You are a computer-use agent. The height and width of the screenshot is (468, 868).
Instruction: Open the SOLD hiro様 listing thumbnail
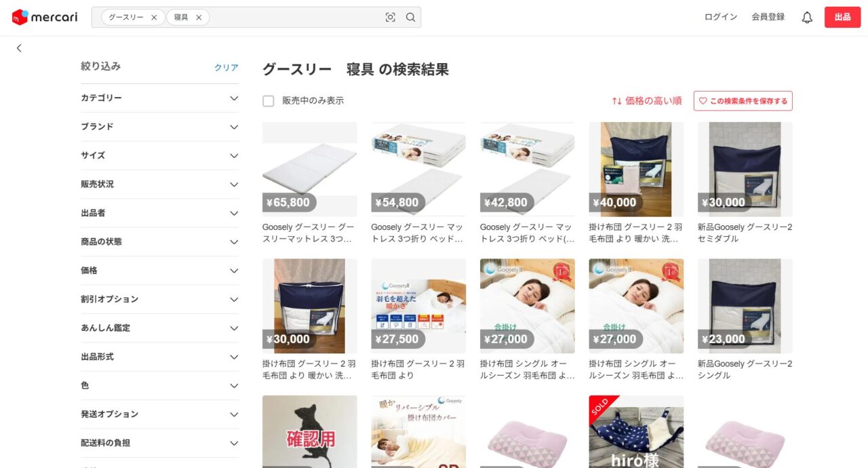point(636,431)
